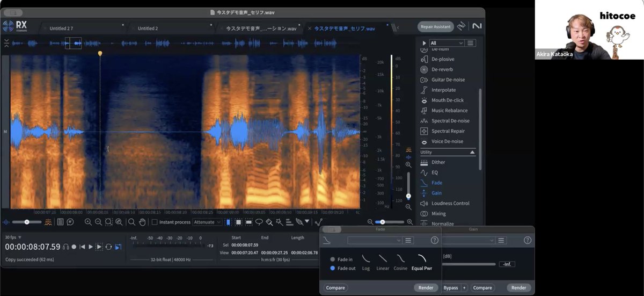Click the iZotope RX logo
644x296 pixels.
click(15, 26)
